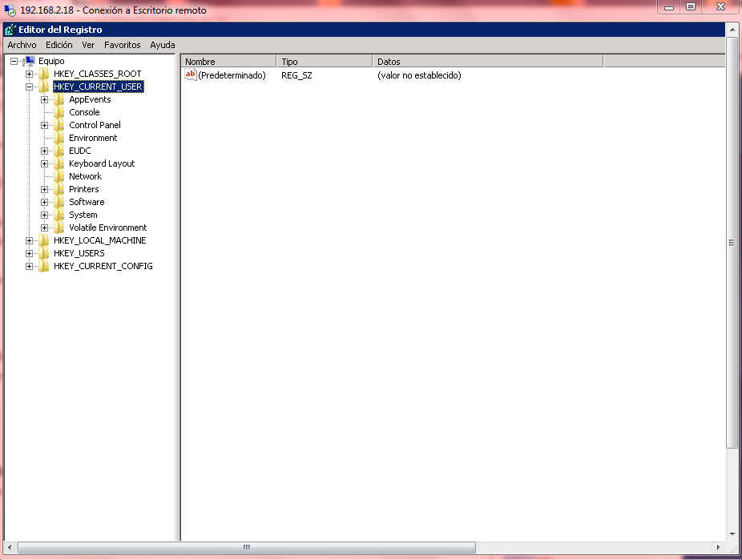The height and width of the screenshot is (560, 742).
Task: Click the Datos column header
Action: tap(487, 62)
